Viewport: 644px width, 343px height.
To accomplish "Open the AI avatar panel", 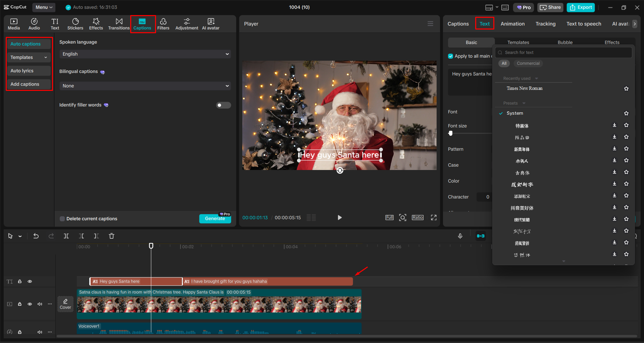I will coord(210,23).
